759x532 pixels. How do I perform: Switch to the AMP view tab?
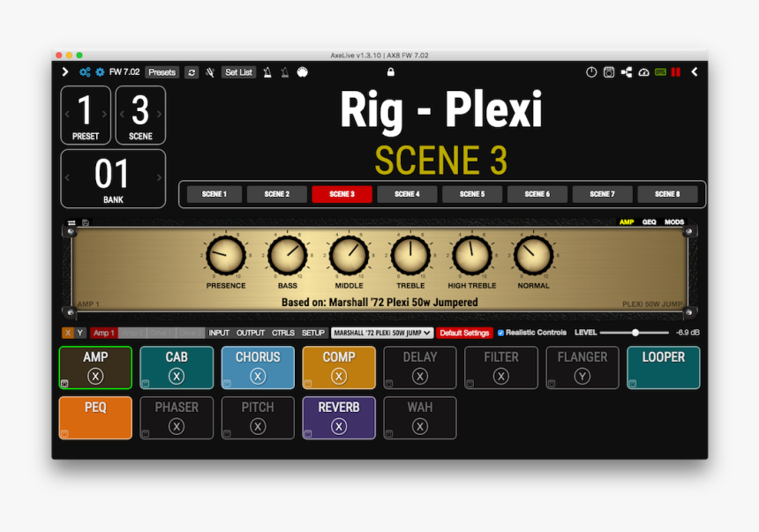click(x=627, y=222)
